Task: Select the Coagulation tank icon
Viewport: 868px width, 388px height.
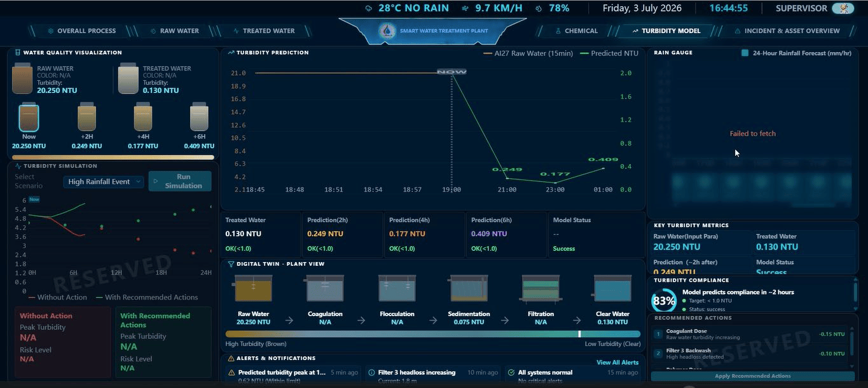Action: click(x=325, y=288)
